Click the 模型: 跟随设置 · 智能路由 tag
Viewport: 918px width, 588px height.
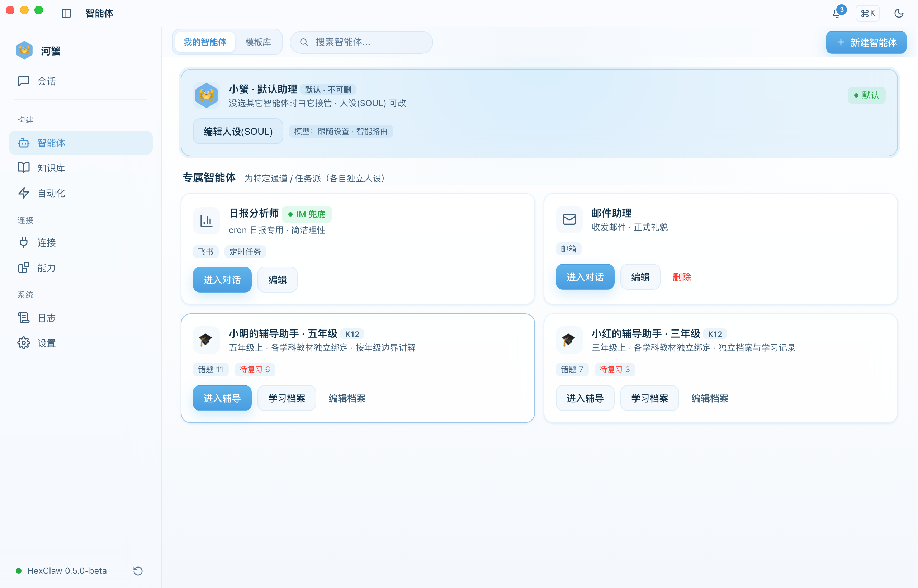click(x=341, y=131)
